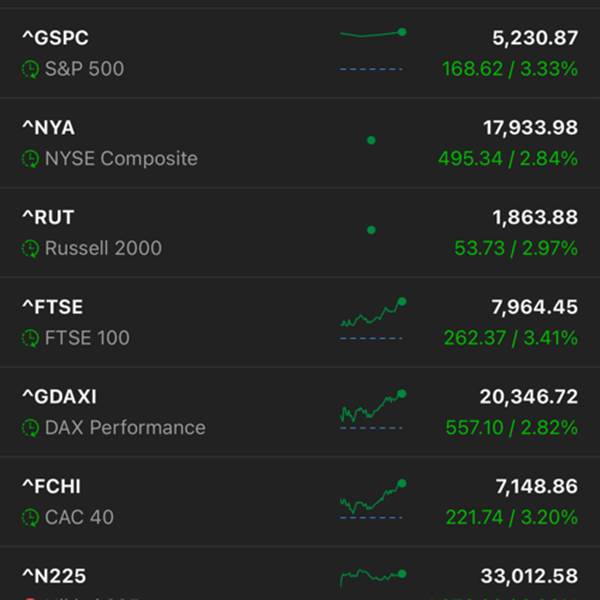The width and height of the screenshot is (600, 600).
Task: Select the ^N225 ticker symbol
Action: [54, 576]
